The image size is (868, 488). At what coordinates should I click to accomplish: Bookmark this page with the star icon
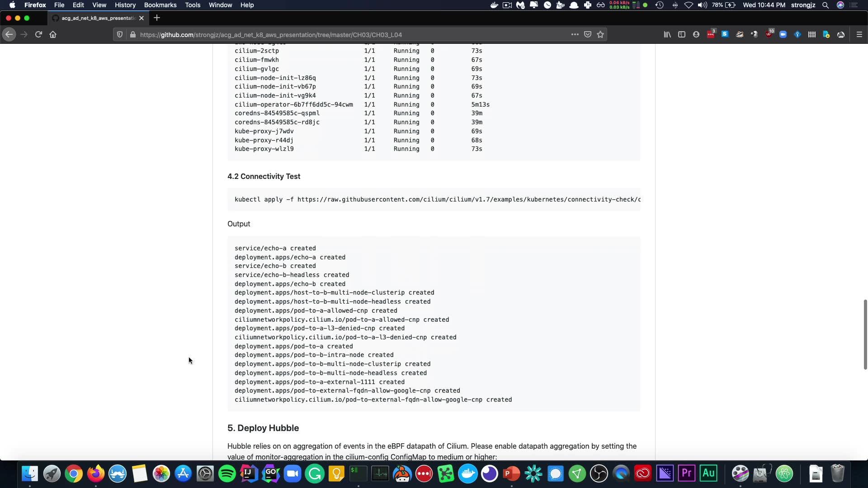(x=600, y=34)
